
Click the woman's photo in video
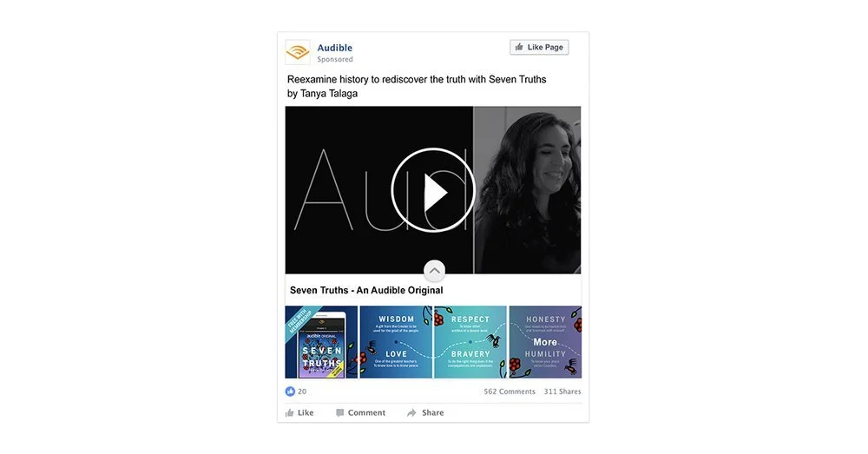click(528, 190)
